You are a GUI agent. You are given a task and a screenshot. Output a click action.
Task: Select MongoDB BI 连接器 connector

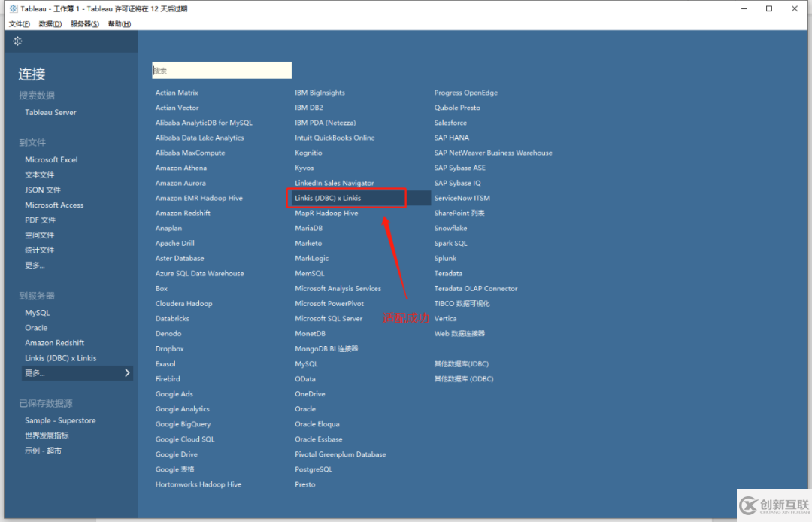pos(326,349)
